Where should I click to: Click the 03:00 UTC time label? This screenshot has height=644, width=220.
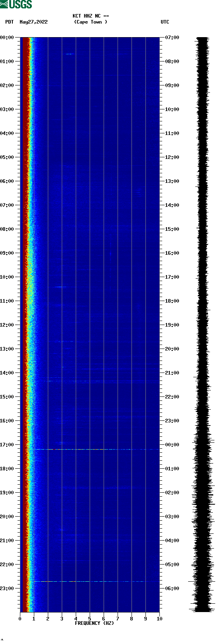[x=172, y=517]
